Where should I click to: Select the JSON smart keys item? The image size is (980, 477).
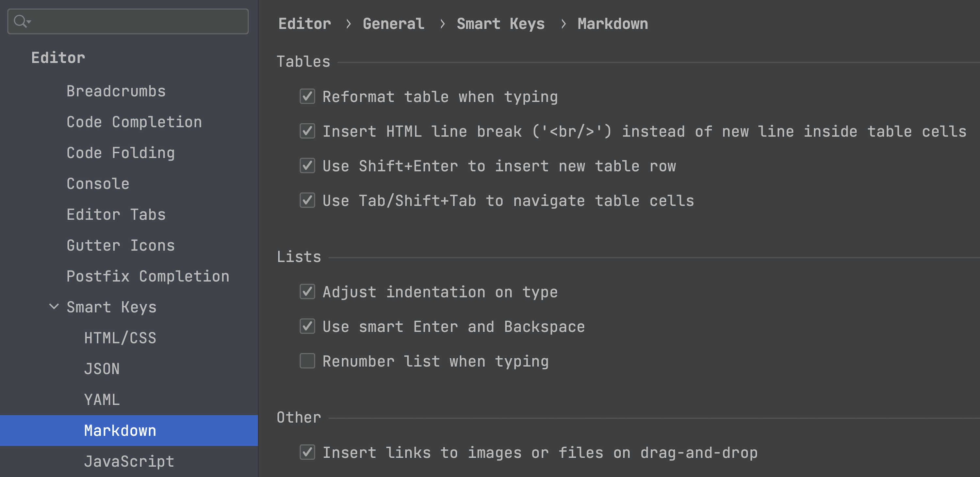pyautogui.click(x=102, y=369)
